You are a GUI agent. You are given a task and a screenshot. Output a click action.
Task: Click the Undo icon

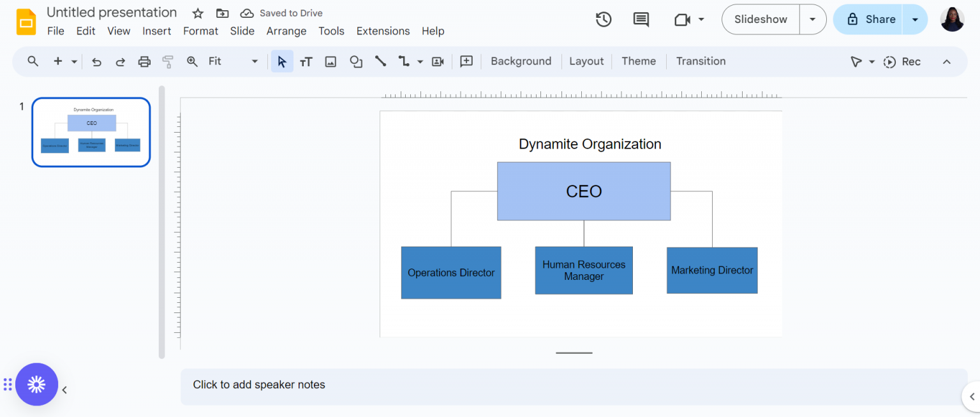coord(96,61)
